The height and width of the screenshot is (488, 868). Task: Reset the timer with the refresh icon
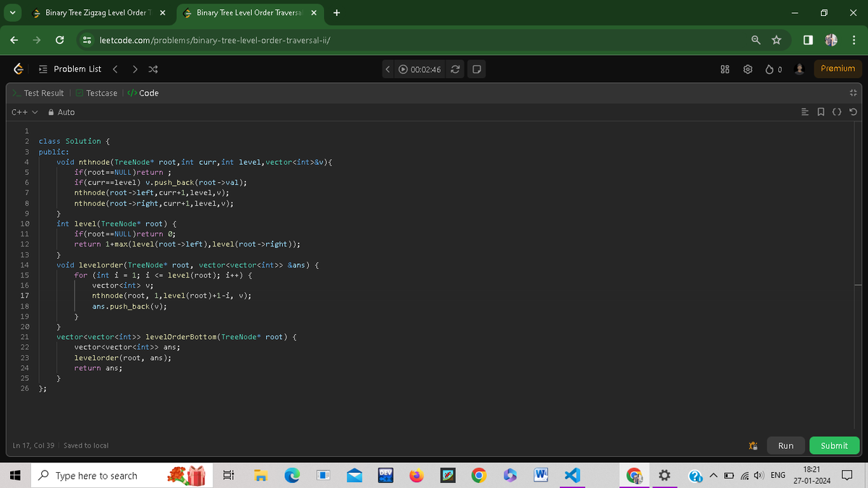(x=455, y=69)
